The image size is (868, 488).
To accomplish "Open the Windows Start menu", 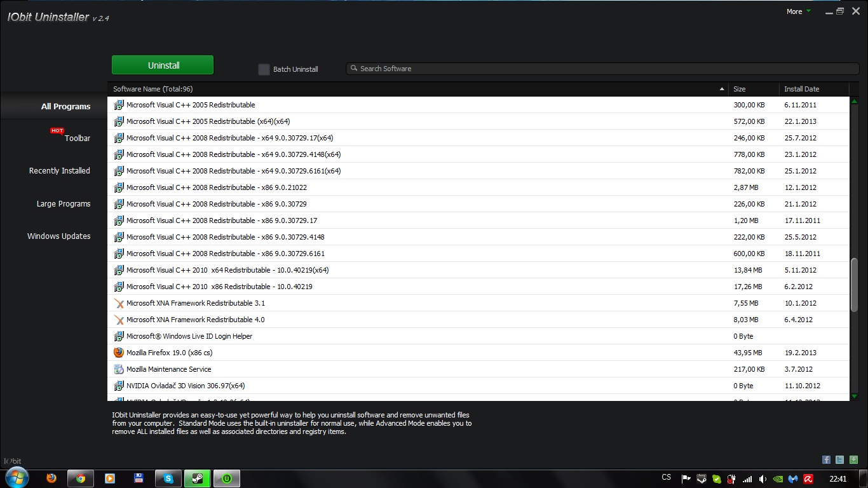I will (16, 478).
